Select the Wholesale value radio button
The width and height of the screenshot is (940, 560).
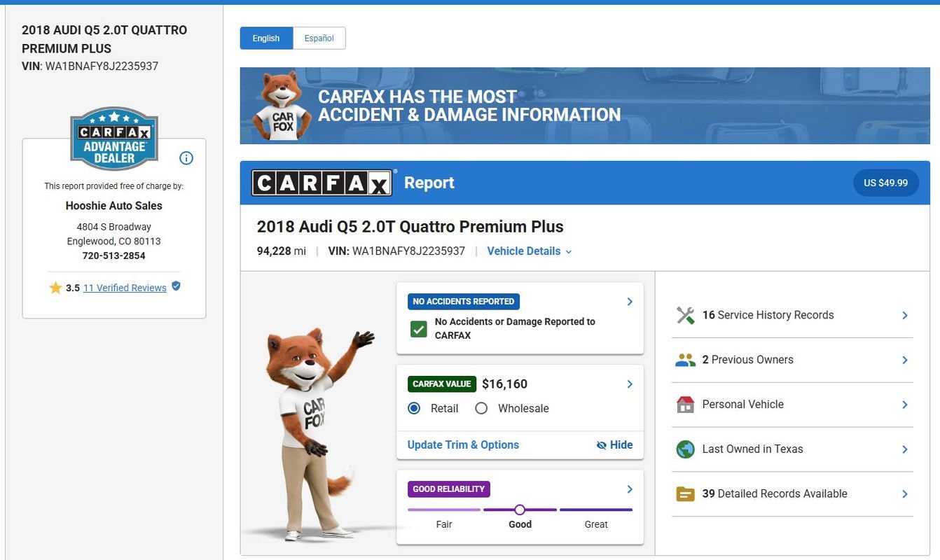click(x=481, y=408)
